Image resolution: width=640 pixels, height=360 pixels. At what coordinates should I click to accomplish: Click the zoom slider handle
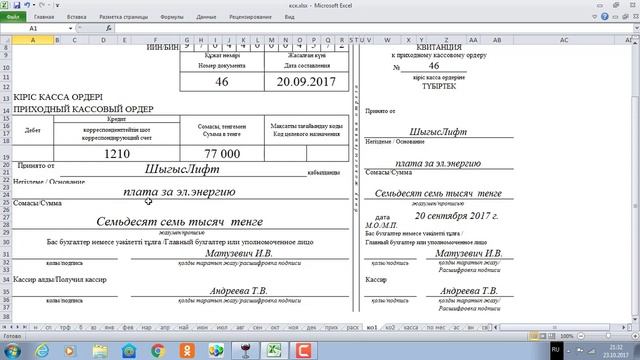click(608, 336)
